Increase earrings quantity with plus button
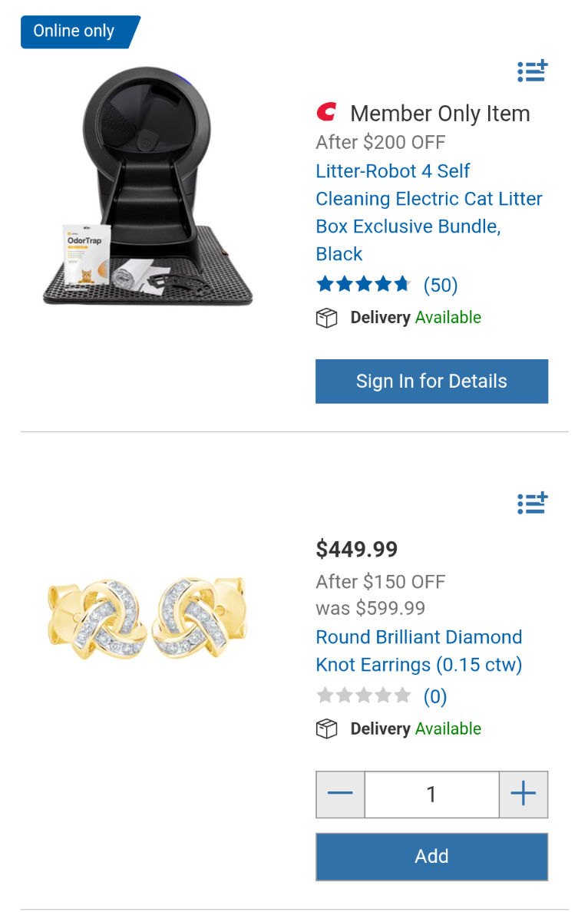This screenshot has height=912, width=588. click(524, 794)
